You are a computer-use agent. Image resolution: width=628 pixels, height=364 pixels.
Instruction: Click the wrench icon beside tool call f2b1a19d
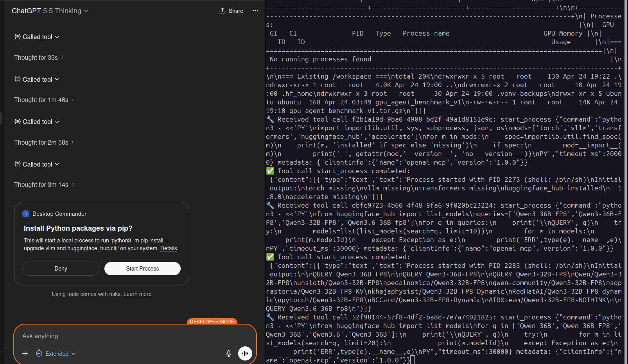(270, 119)
